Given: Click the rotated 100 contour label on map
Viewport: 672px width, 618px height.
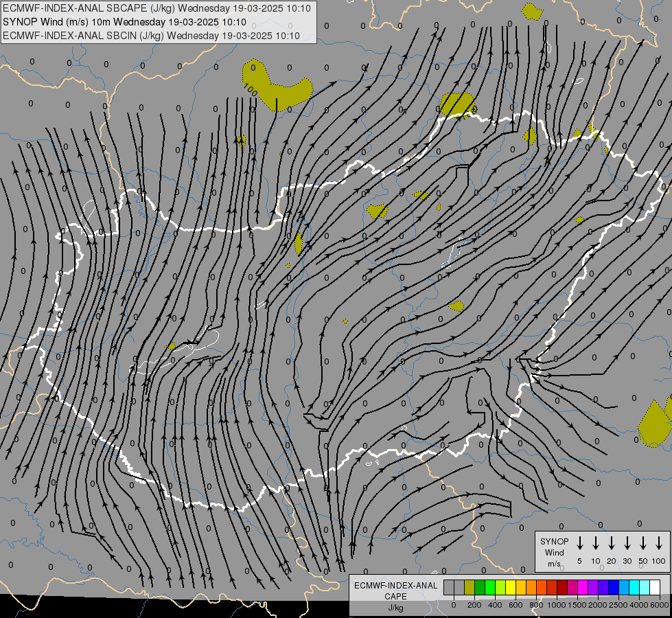Looking at the screenshot, I should tap(251, 90).
